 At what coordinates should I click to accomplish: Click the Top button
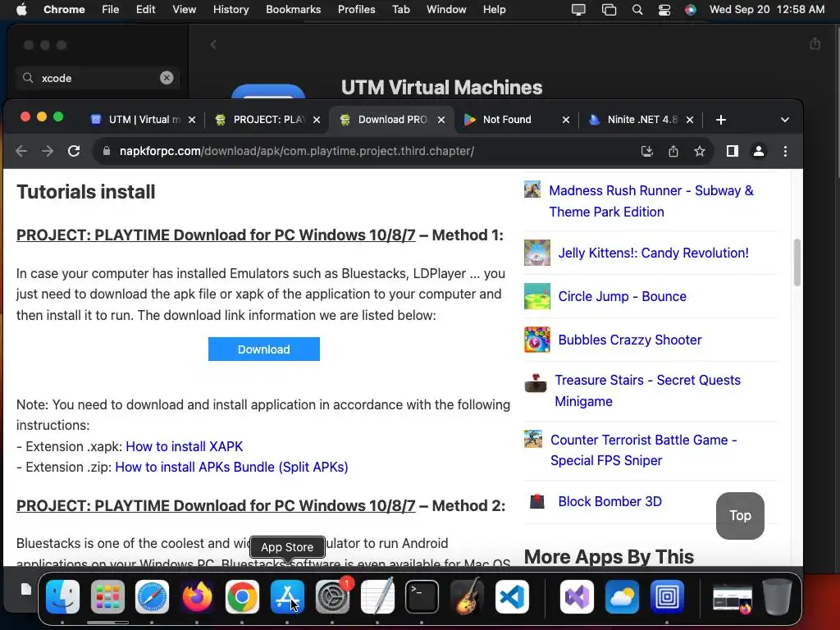pyautogui.click(x=740, y=515)
